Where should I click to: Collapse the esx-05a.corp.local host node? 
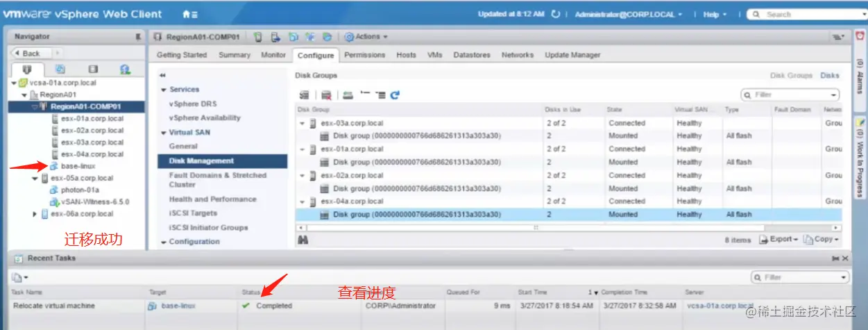point(35,178)
